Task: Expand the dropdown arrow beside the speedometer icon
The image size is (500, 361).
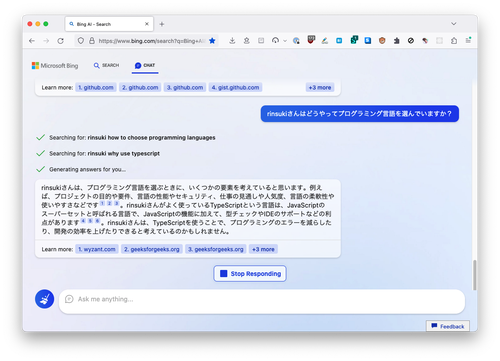Action: (285, 41)
